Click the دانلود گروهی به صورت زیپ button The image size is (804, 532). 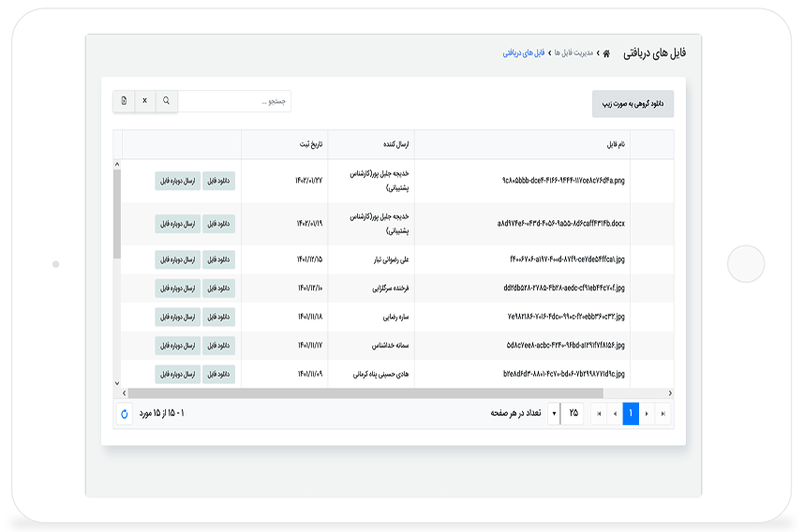(633, 104)
